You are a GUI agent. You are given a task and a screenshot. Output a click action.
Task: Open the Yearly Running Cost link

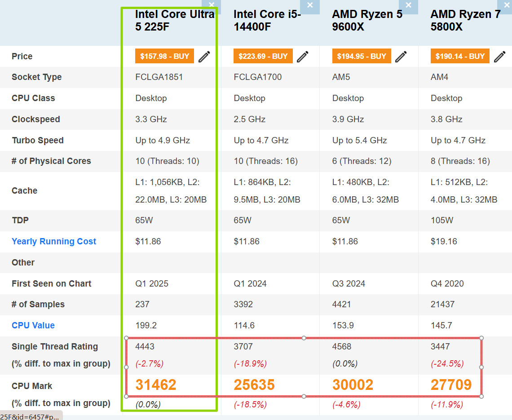click(x=54, y=241)
